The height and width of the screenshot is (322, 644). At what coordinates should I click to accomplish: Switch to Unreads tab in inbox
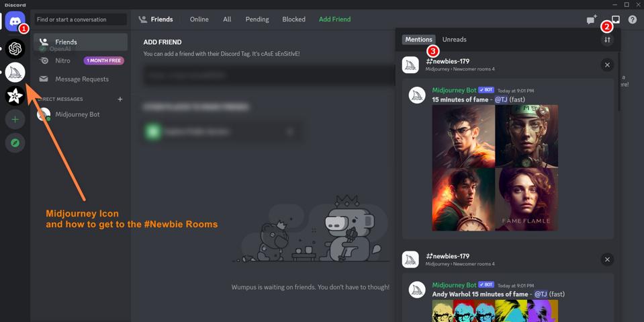click(x=454, y=40)
